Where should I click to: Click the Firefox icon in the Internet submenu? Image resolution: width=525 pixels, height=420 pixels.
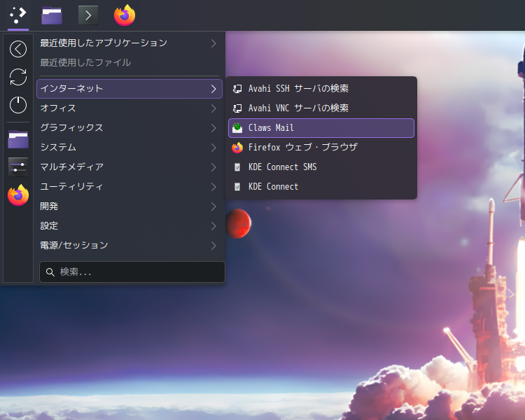237,148
